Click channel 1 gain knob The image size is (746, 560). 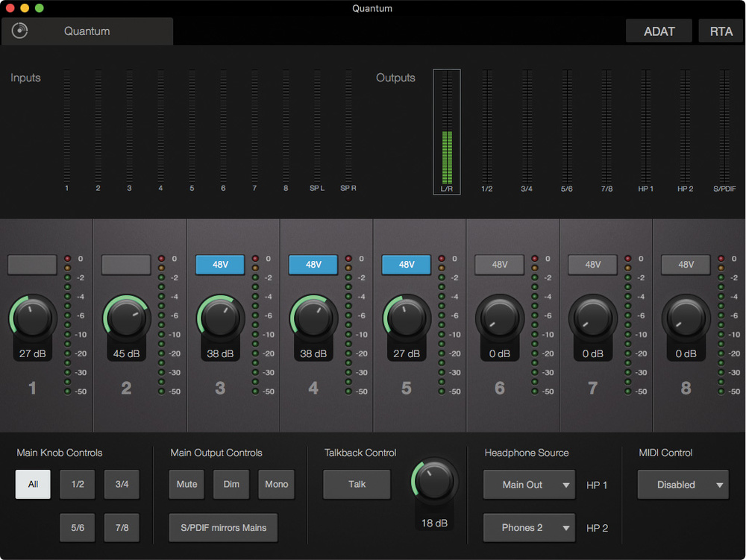click(33, 318)
